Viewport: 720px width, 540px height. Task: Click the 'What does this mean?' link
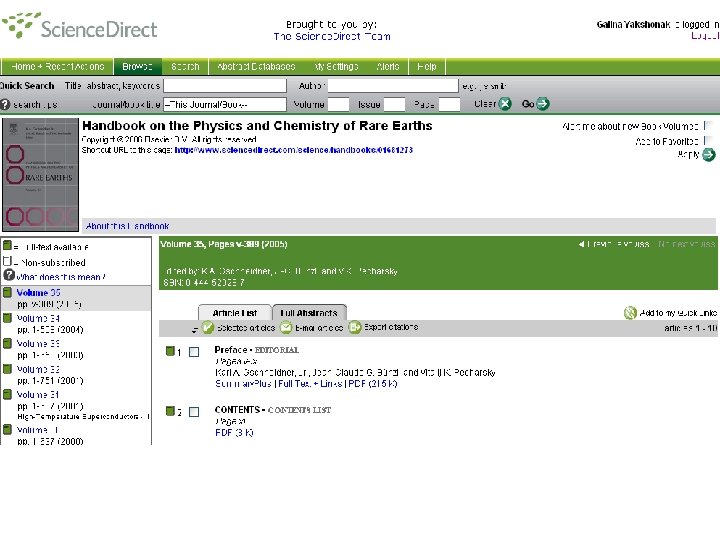click(x=61, y=277)
